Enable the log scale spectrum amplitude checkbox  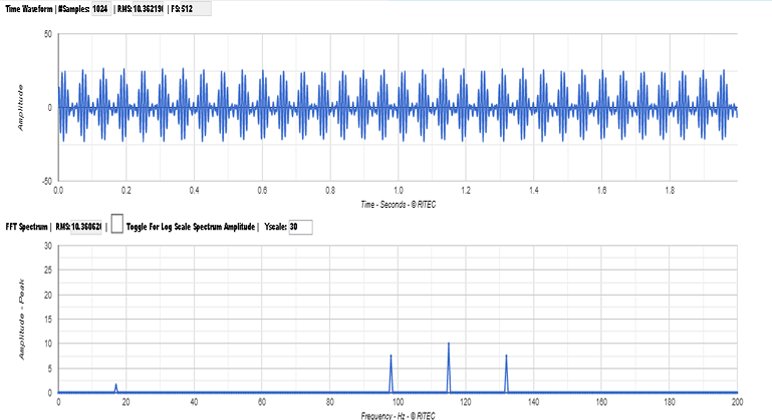pos(117,226)
